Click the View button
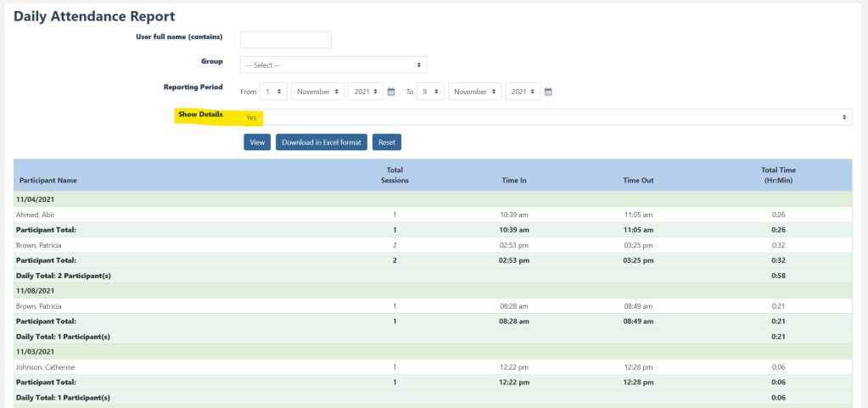868x408 pixels. (x=257, y=143)
